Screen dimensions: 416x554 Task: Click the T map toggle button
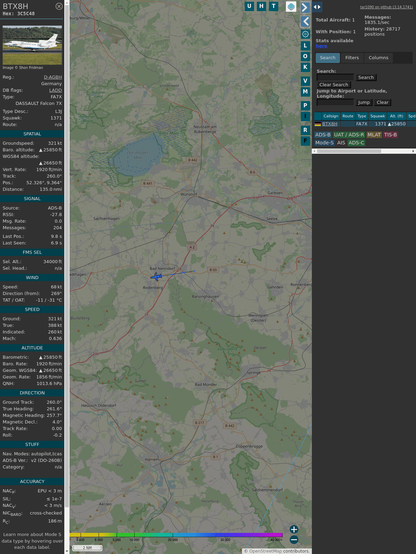click(x=274, y=6)
